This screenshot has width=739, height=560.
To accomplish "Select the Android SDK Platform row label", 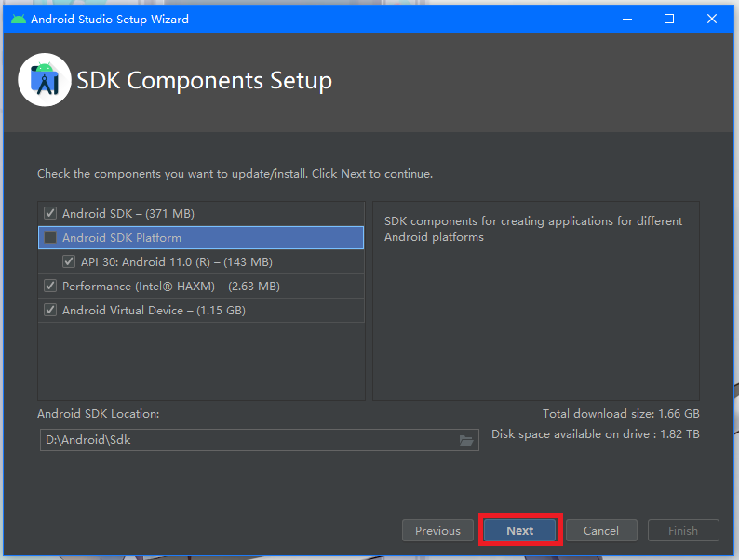I will (x=122, y=238).
